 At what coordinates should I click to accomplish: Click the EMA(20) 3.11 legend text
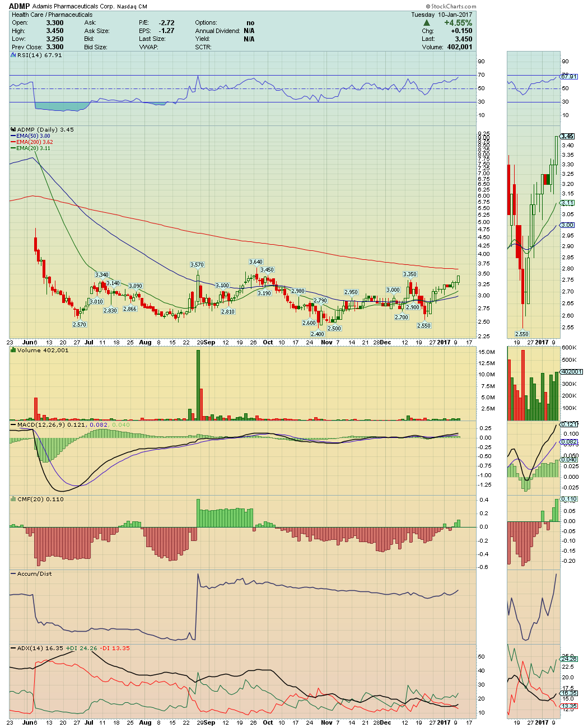coord(33,148)
